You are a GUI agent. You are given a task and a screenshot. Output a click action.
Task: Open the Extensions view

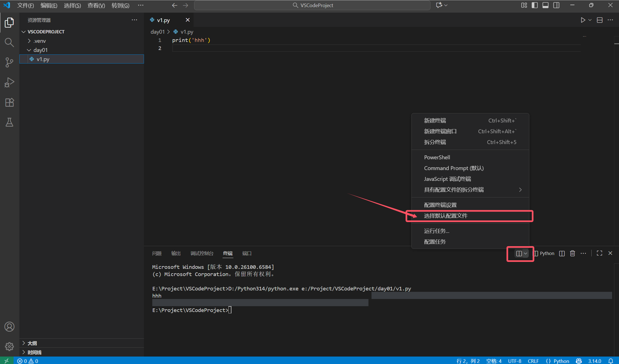click(x=9, y=102)
